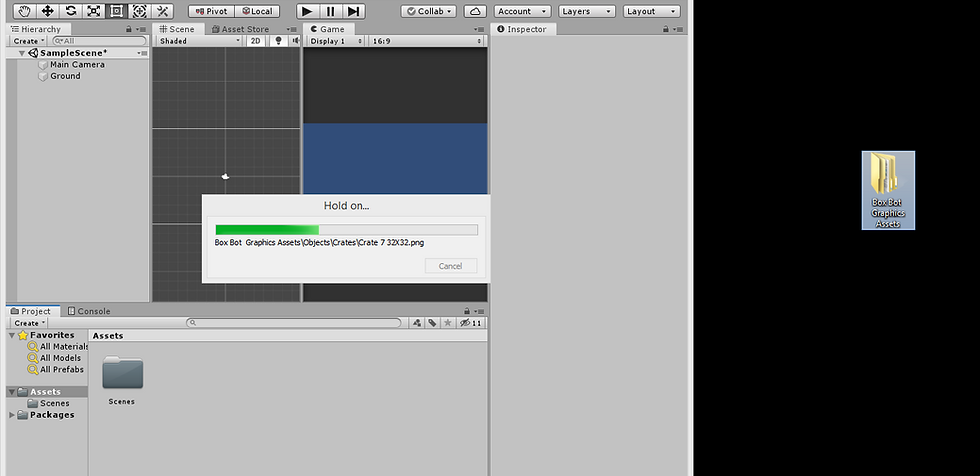The width and height of the screenshot is (980, 476).
Task: Search assets by label
Action: coord(432,323)
